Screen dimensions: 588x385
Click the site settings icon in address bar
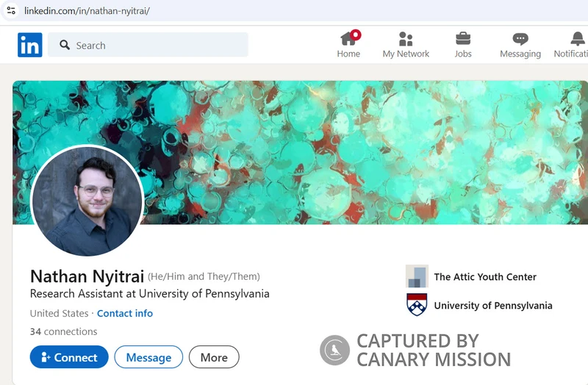pos(11,10)
